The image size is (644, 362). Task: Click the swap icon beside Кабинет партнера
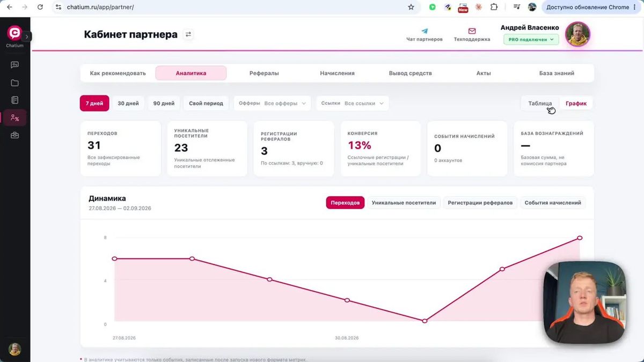click(188, 34)
